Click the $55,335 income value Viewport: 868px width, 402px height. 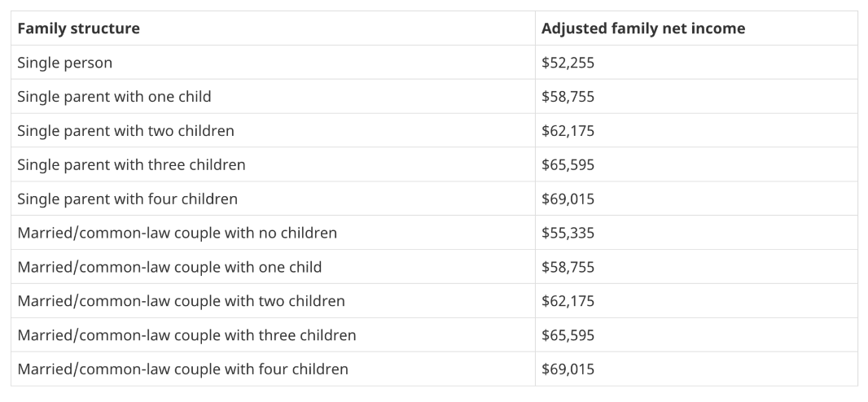568,234
